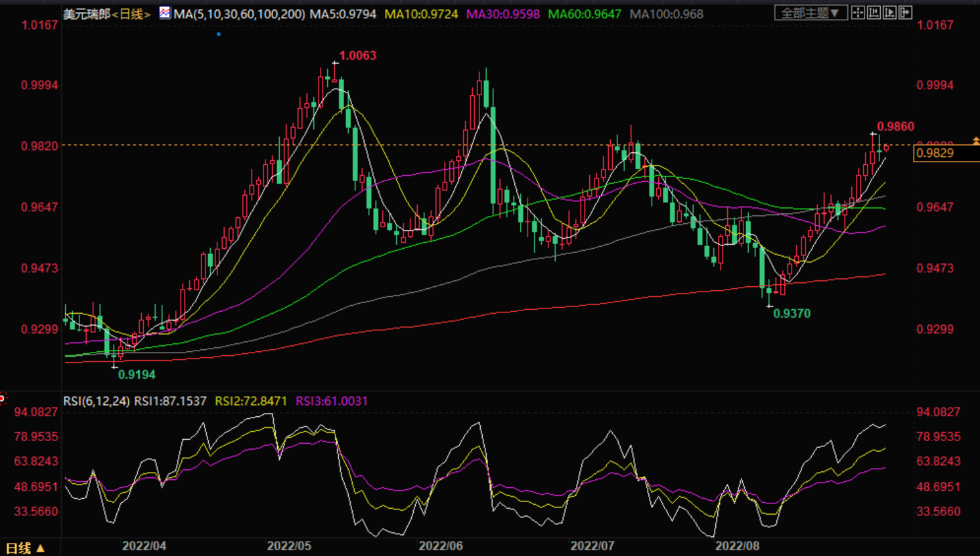The width and height of the screenshot is (980, 556).
Task: Click the small blue dot marker below MA header
Action: click(219, 34)
